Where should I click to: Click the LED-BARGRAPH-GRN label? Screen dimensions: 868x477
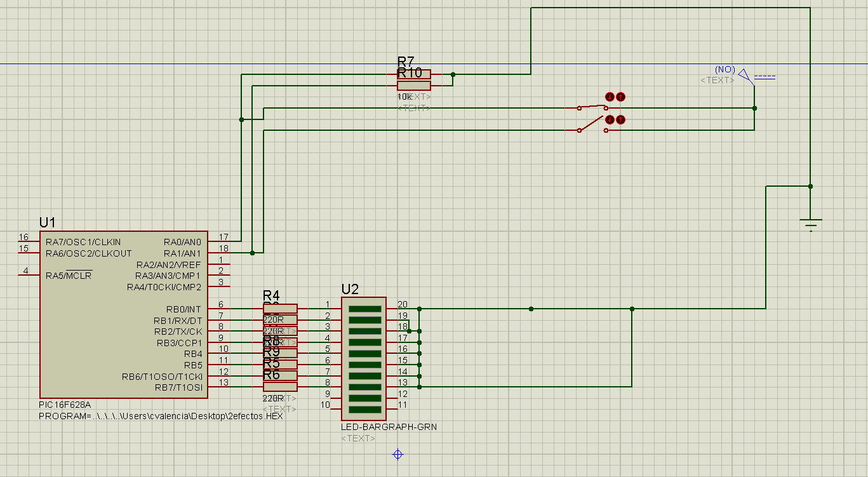(389, 427)
